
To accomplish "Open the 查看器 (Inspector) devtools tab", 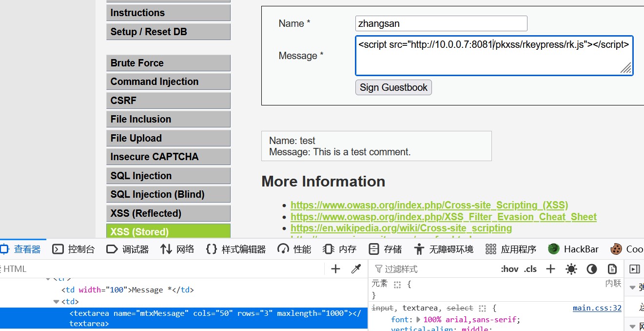I will click(21, 249).
